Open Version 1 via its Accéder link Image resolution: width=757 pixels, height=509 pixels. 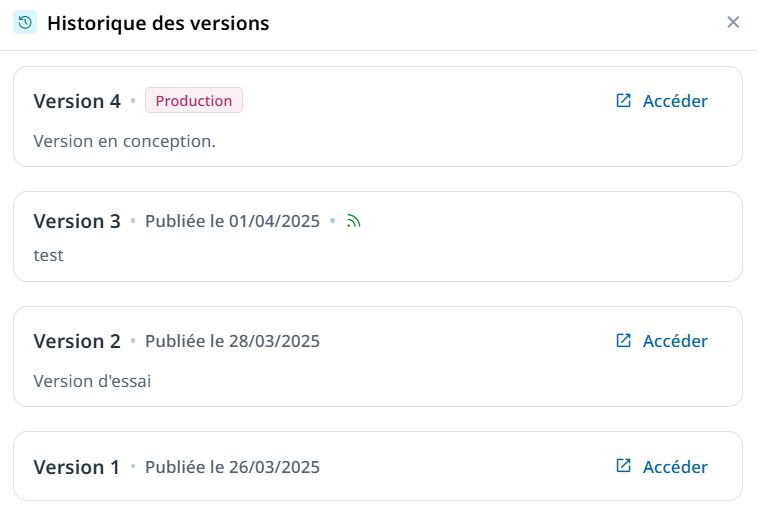[x=675, y=467]
